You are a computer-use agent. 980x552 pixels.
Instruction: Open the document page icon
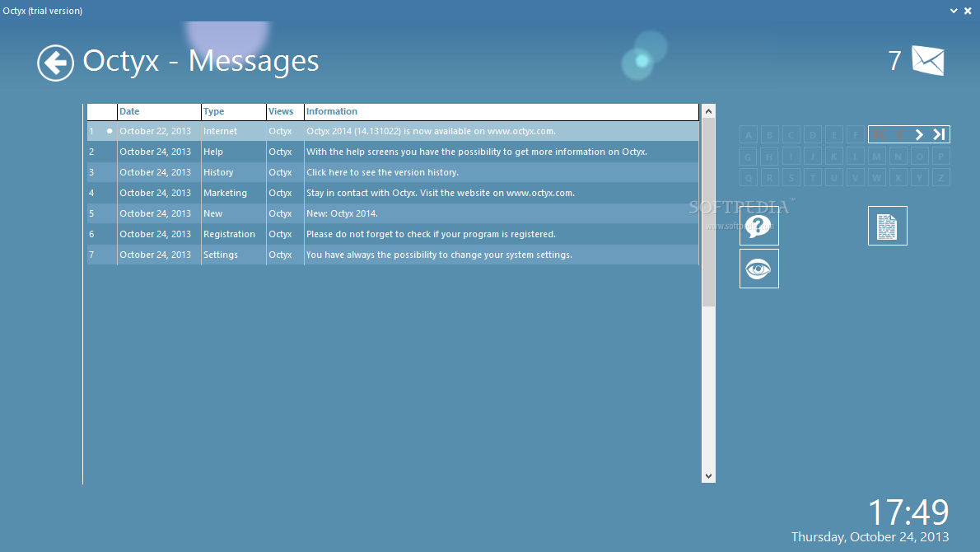887,226
